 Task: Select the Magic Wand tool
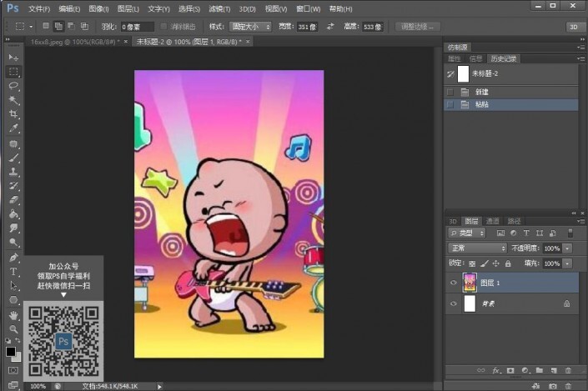click(13, 100)
